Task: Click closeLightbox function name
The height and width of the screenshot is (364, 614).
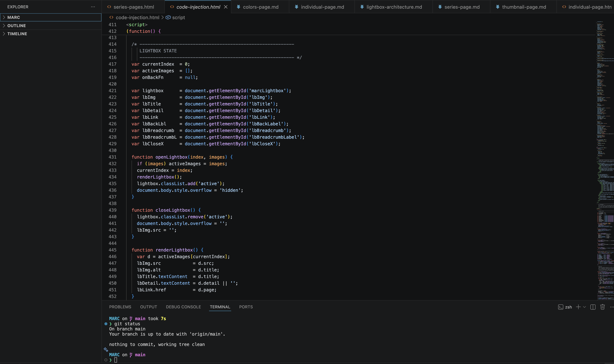Action: coord(173,210)
